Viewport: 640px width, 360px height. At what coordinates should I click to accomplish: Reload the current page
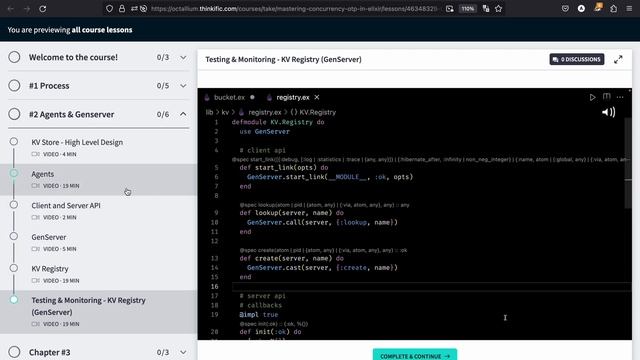[x=42, y=9]
